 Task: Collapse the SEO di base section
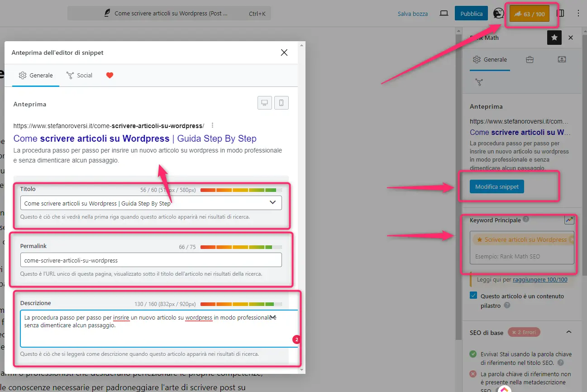(569, 332)
